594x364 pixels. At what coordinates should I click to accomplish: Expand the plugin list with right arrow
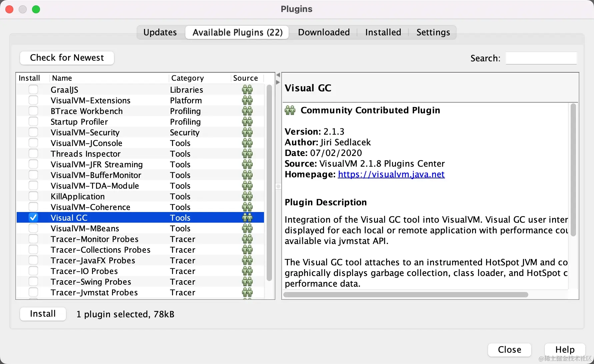[278, 82]
